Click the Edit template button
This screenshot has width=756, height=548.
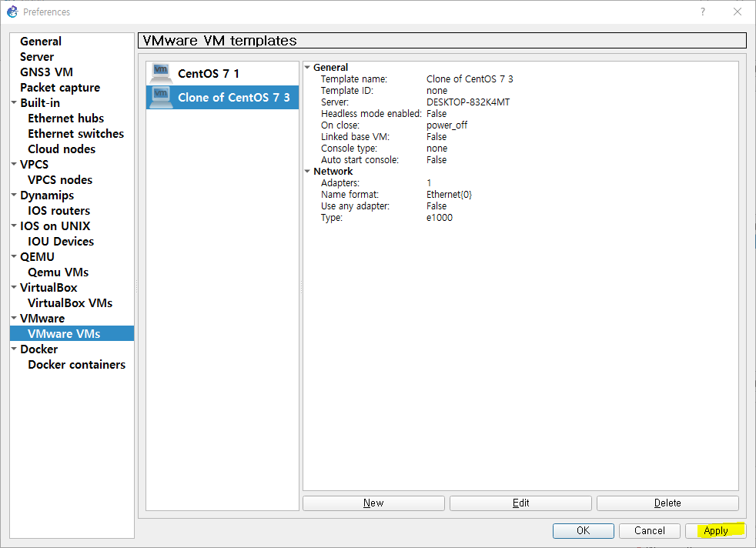(x=520, y=503)
